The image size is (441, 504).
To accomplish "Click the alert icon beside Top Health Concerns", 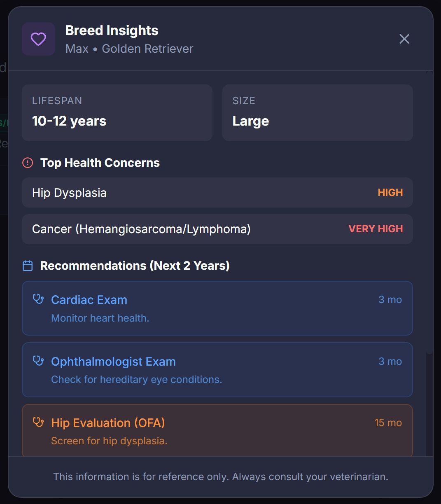I will [28, 163].
